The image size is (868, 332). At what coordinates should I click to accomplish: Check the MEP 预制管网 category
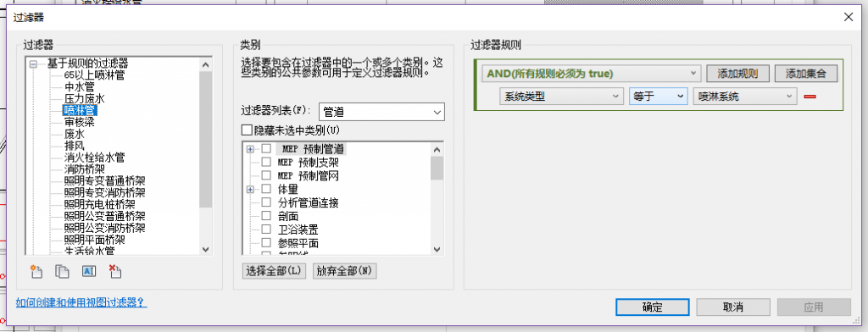[266, 175]
